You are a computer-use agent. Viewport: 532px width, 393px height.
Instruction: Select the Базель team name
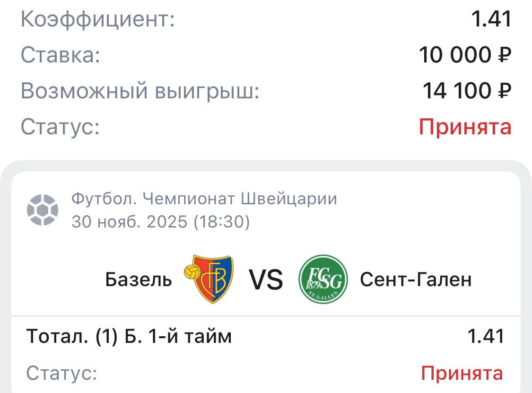139,279
